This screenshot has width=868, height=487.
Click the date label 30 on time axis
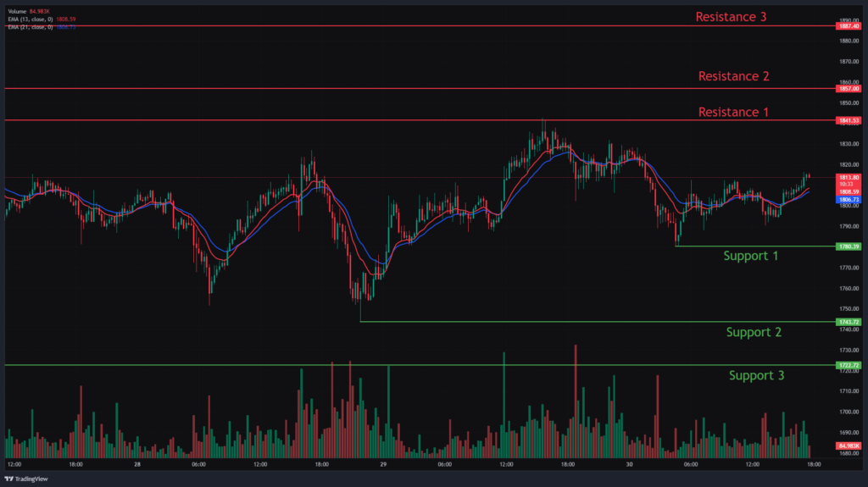click(629, 464)
